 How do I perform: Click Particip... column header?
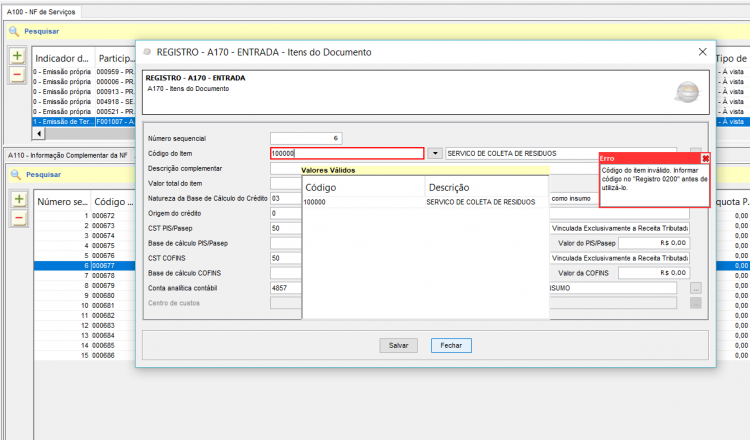click(x=115, y=58)
